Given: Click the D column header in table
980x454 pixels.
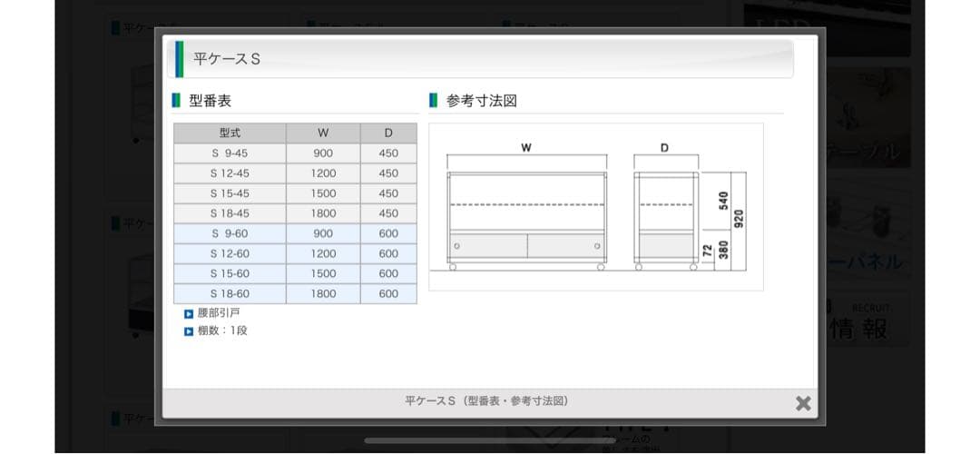Looking at the screenshot, I should (x=388, y=133).
